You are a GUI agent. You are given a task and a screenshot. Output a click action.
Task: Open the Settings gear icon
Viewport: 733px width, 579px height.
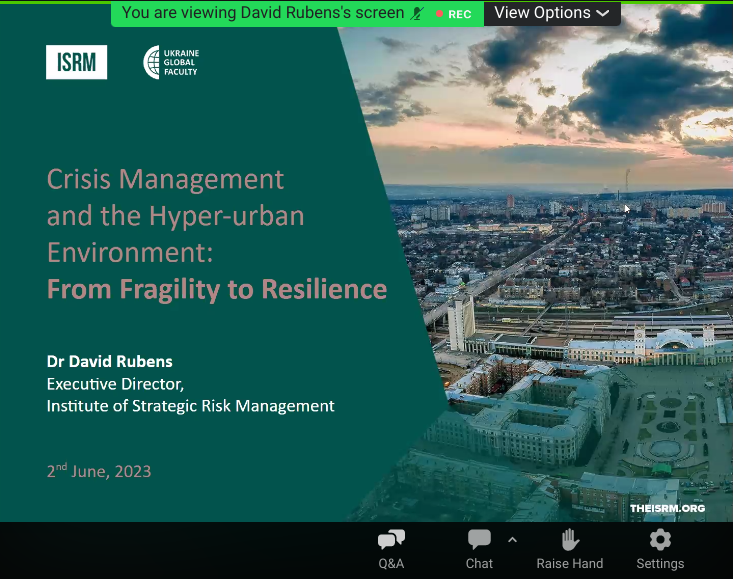660,540
